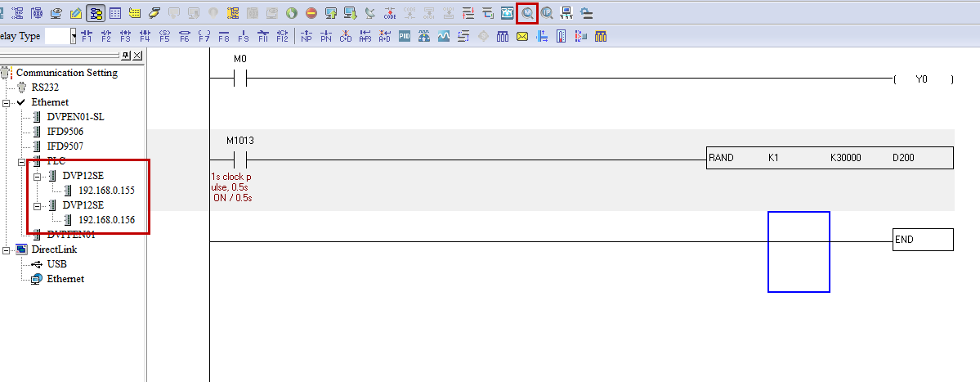Image resolution: width=980 pixels, height=382 pixels.
Task: Close the Communication Setting panel
Action: click(136, 56)
